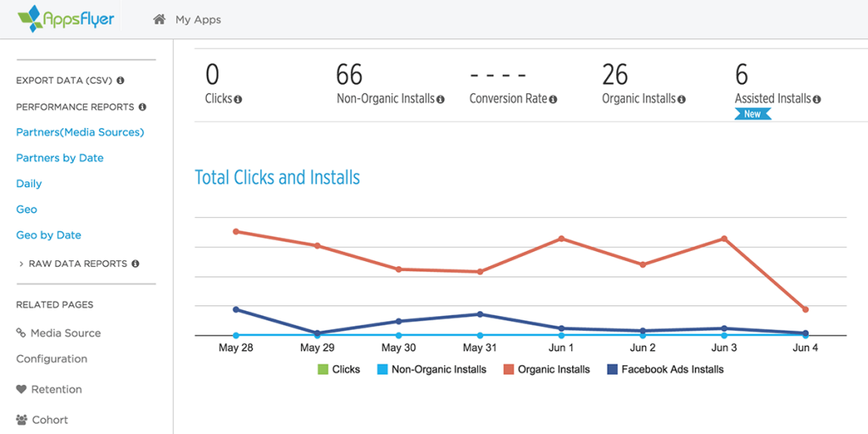Open Partners(Media Sources) report
The image size is (868, 434).
[x=81, y=132]
